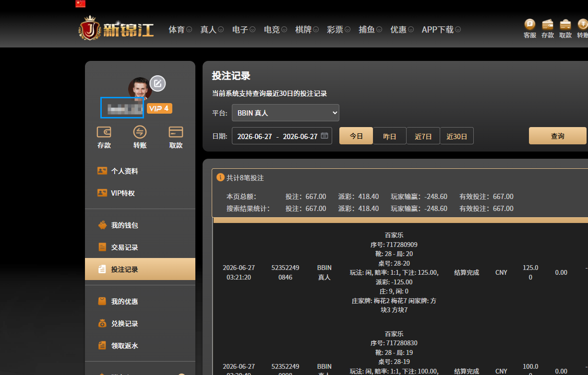Open sidebar 取款 withdraw icon
The image size is (588, 375).
(176, 132)
